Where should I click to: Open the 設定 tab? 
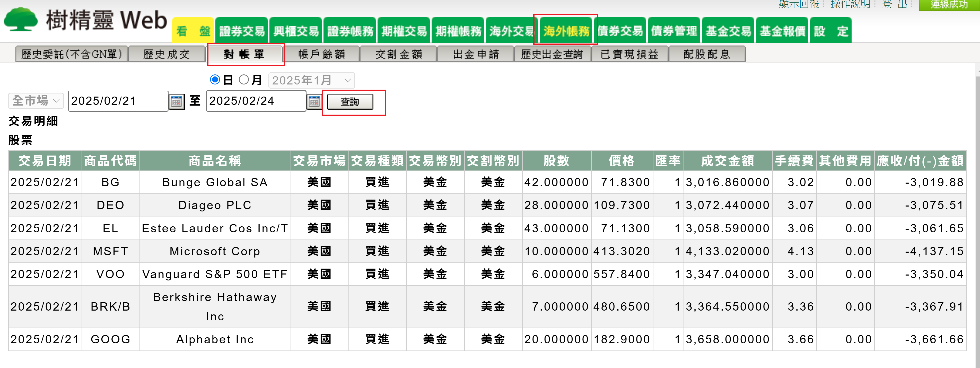(831, 30)
